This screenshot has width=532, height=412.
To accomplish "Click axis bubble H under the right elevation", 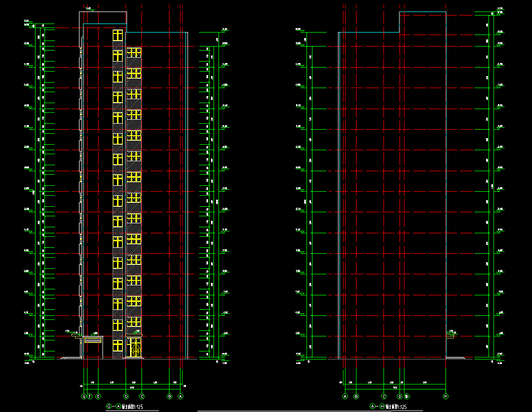I will click(x=445, y=396).
